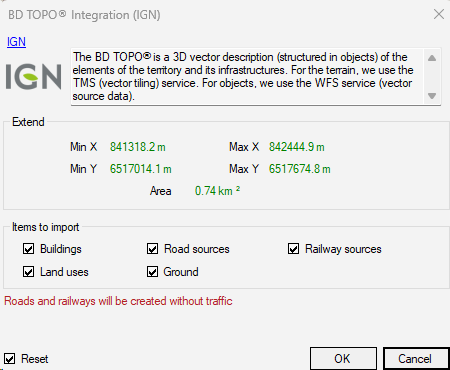450x370 pixels.
Task: Click the Cancel button
Action: [416, 359]
